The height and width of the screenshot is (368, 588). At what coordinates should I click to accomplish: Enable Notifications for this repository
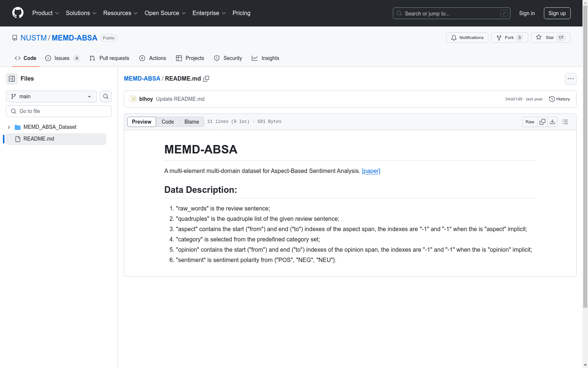pos(467,37)
